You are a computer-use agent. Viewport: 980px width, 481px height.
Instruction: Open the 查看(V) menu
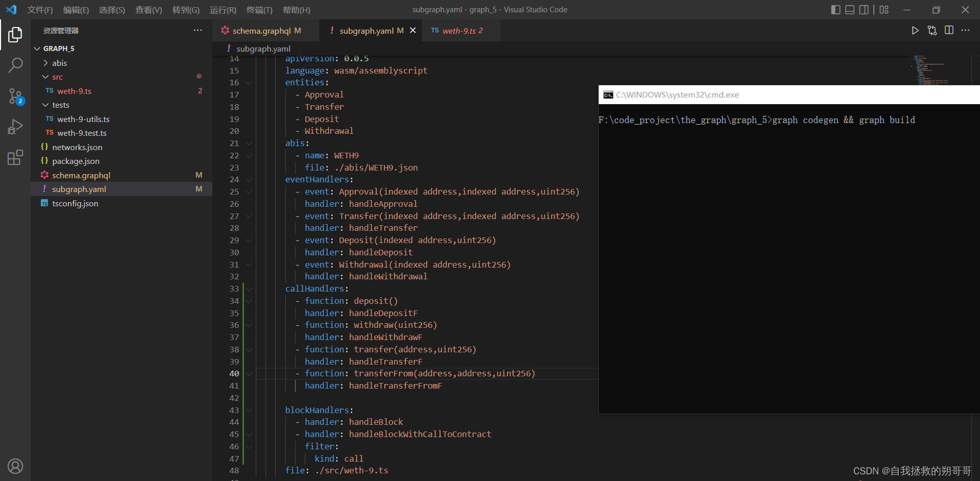pos(149,10)
